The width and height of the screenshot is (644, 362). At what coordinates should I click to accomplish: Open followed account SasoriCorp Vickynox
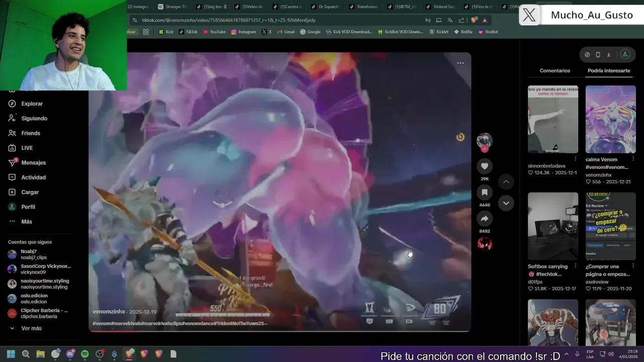point(39,269)
